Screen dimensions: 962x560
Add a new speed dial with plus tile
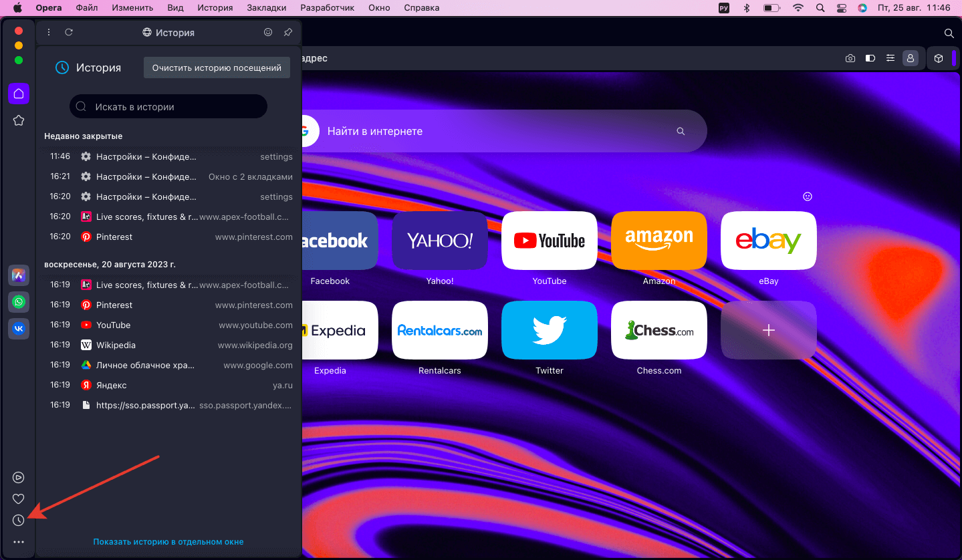pyautogui.click(x=769, y=330)
